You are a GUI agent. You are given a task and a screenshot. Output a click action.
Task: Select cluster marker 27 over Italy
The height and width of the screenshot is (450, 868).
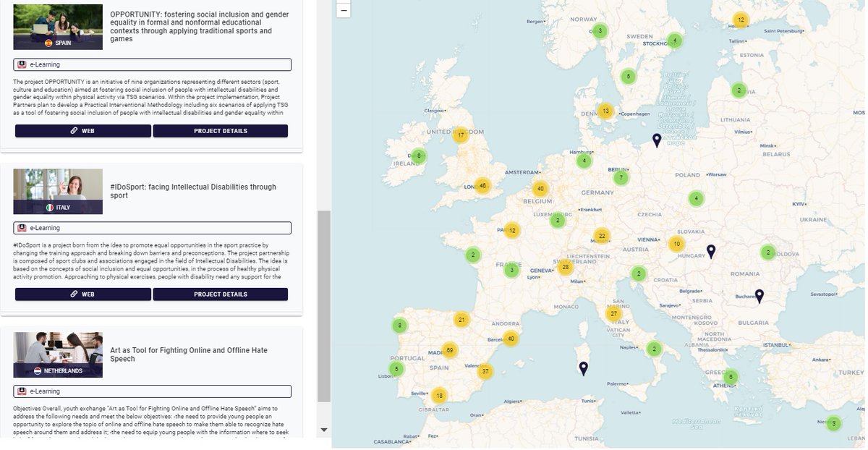point(613,313)
